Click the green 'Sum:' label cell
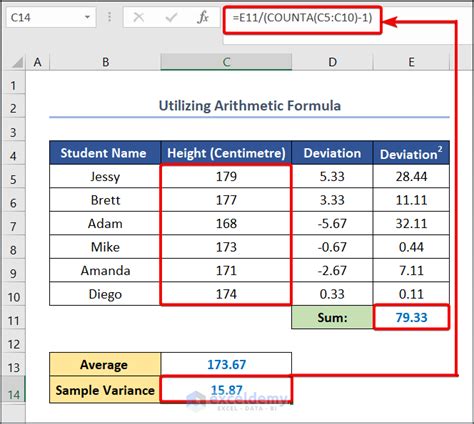The image size is (474, 424). pyautogui.click(x=332, y=317)
